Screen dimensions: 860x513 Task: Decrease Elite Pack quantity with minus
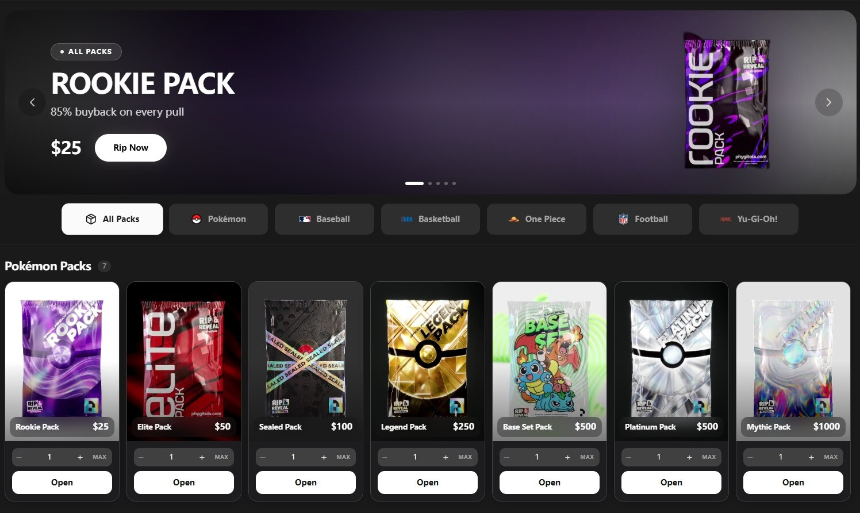tap(141, 457)
